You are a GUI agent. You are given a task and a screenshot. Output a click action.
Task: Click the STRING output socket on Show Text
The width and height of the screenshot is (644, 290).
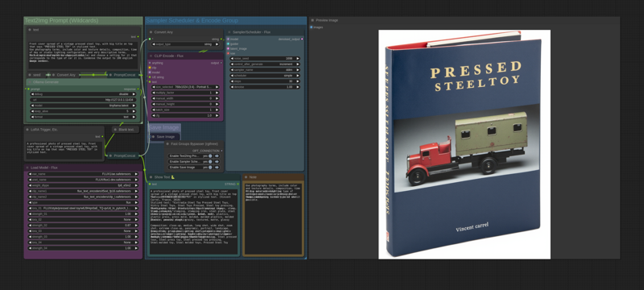tap(237, 184)
